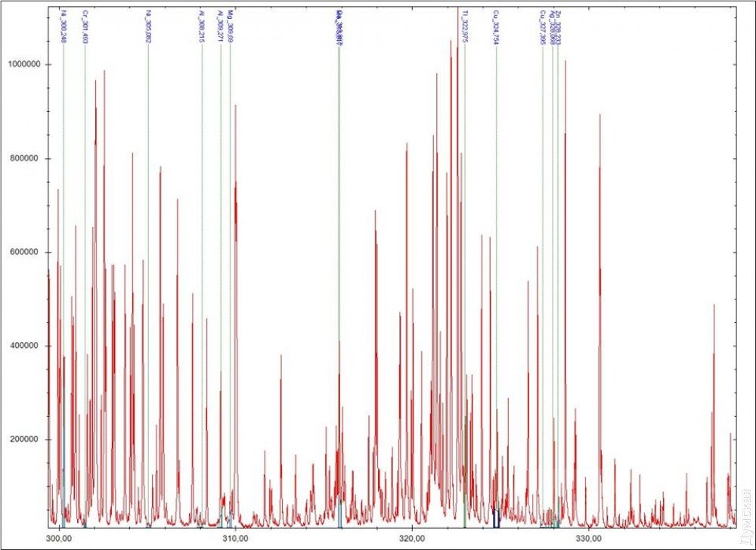The height and width of the screenshot is (550, 756).
Task: Click the Ni_300,248 line label
Action: tap(63, 26)
